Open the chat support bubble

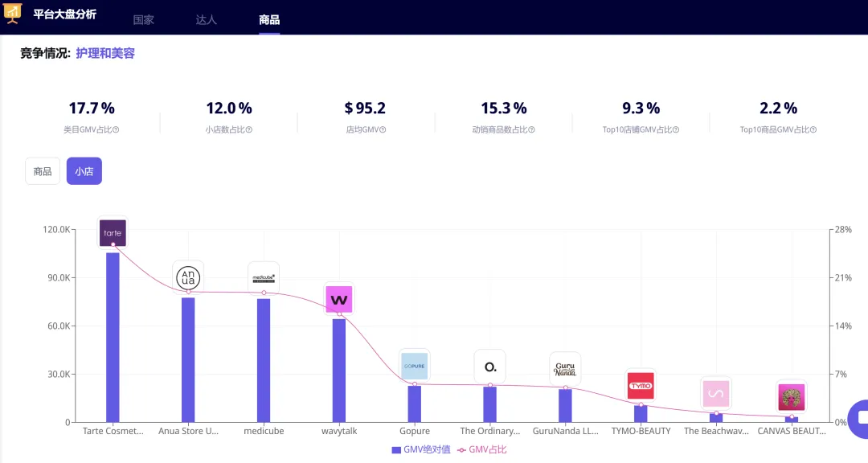point(860,418)
